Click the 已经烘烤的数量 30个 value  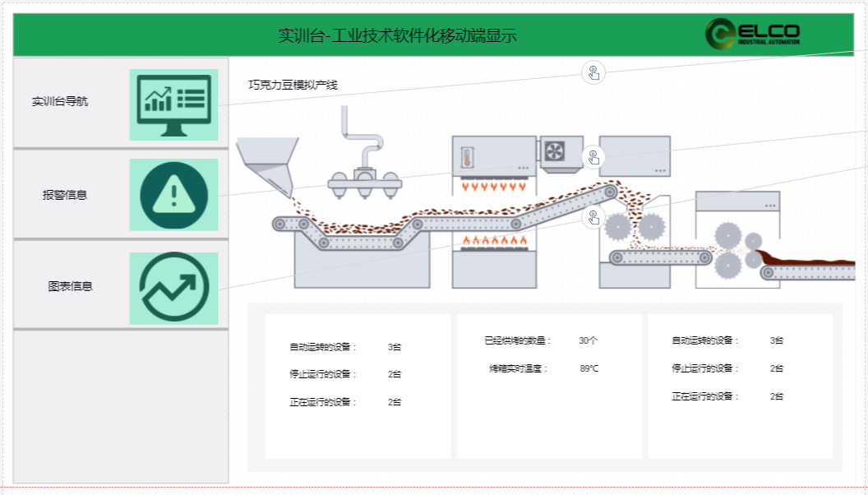coord(588,340)
